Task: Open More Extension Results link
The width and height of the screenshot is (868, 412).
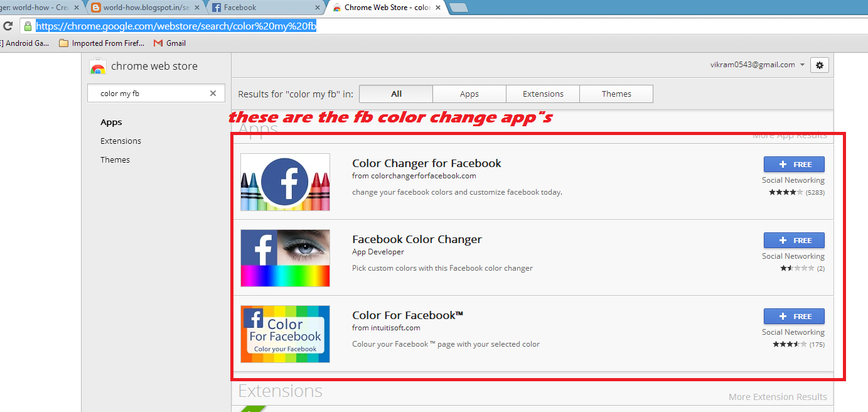Action: point(778,396)
